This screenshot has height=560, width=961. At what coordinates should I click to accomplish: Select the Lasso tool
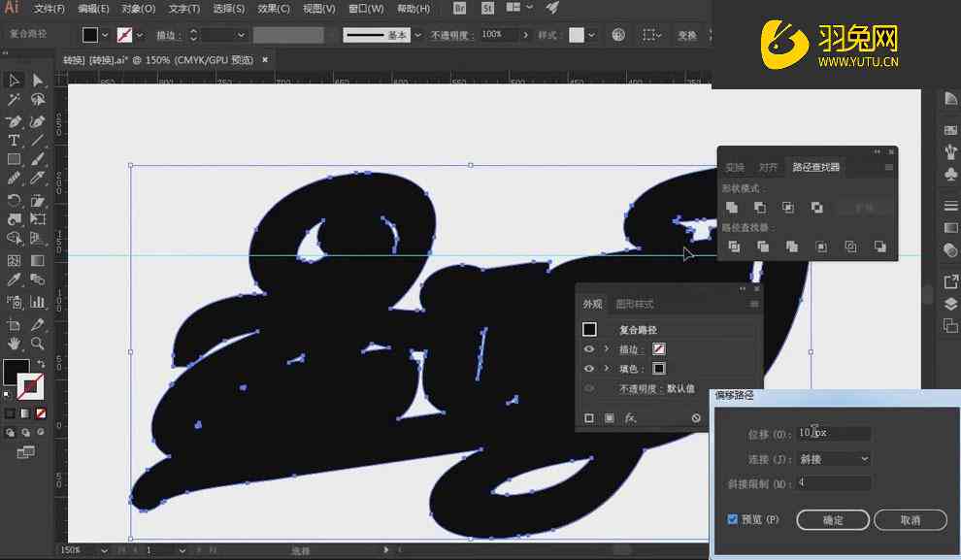38,100
